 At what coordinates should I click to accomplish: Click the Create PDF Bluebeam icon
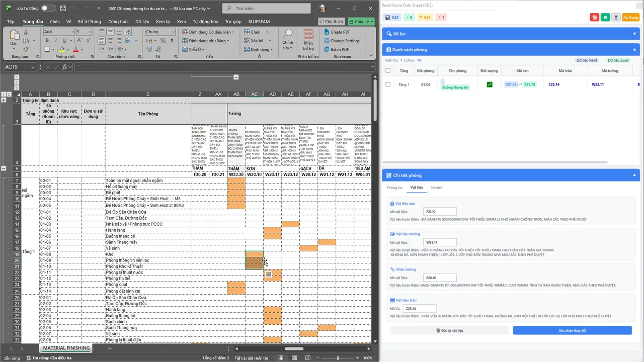pyautogui.click(x=337, y=32)
